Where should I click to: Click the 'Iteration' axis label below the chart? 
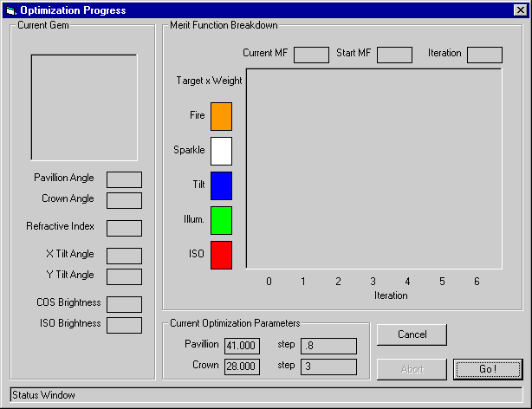click(391, 295)
